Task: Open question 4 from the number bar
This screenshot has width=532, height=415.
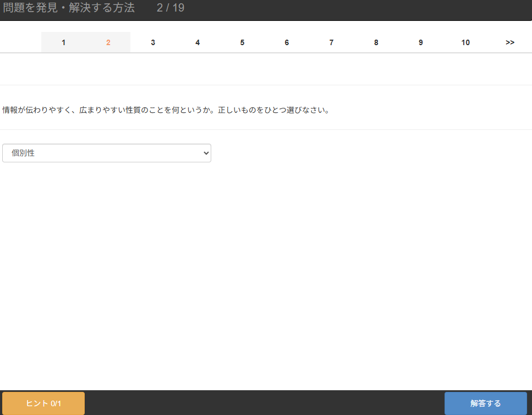Action: [198, 42]
